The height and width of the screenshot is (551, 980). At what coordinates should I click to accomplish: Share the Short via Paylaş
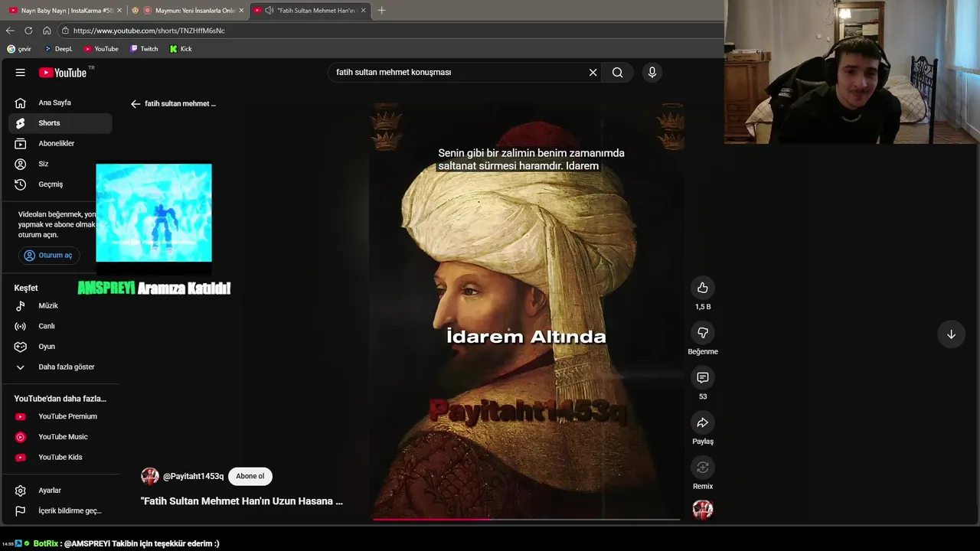click(702, 422)
